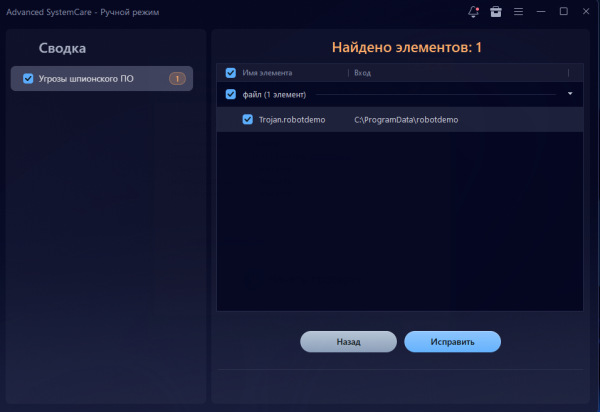Click the Исправить button

452,342
